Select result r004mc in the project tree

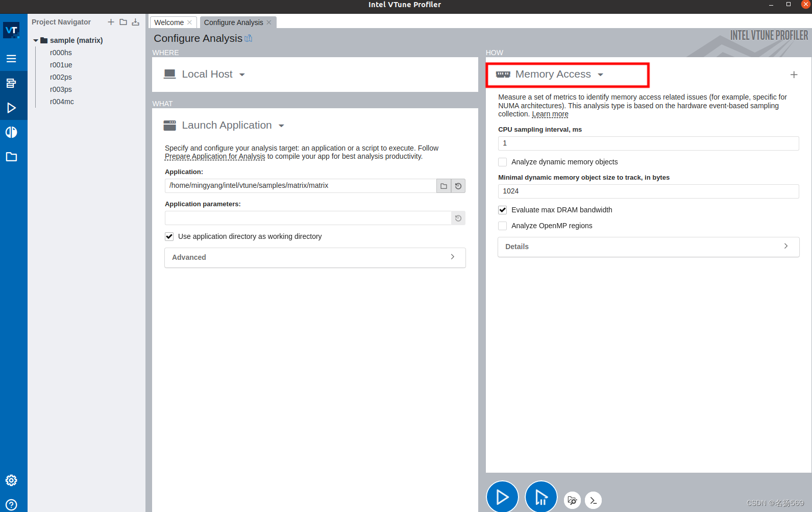point(62,102)
